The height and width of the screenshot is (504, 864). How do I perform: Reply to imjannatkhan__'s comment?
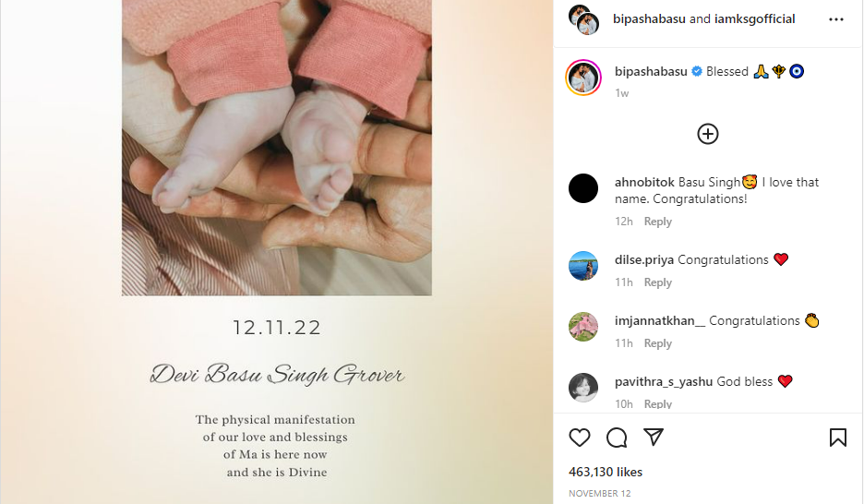click(658, 343)
